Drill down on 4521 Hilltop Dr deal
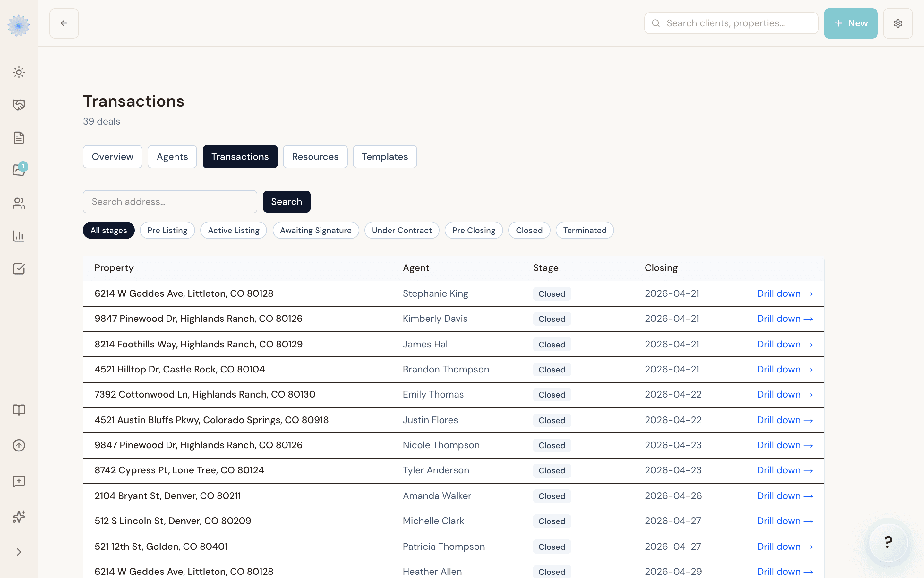This screenshot has height=578, width=924. click(x=785, y=369)
